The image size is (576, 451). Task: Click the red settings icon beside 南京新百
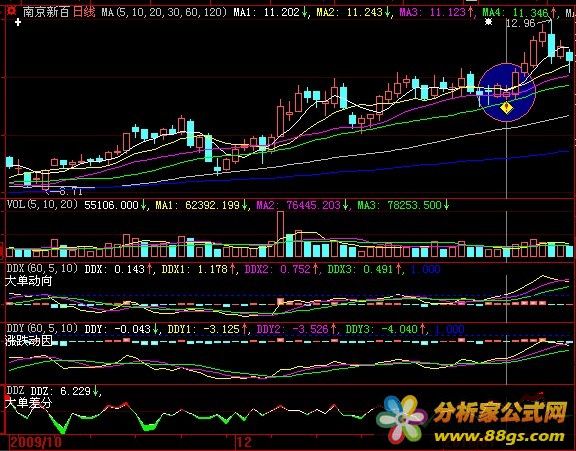click(11, 11)
